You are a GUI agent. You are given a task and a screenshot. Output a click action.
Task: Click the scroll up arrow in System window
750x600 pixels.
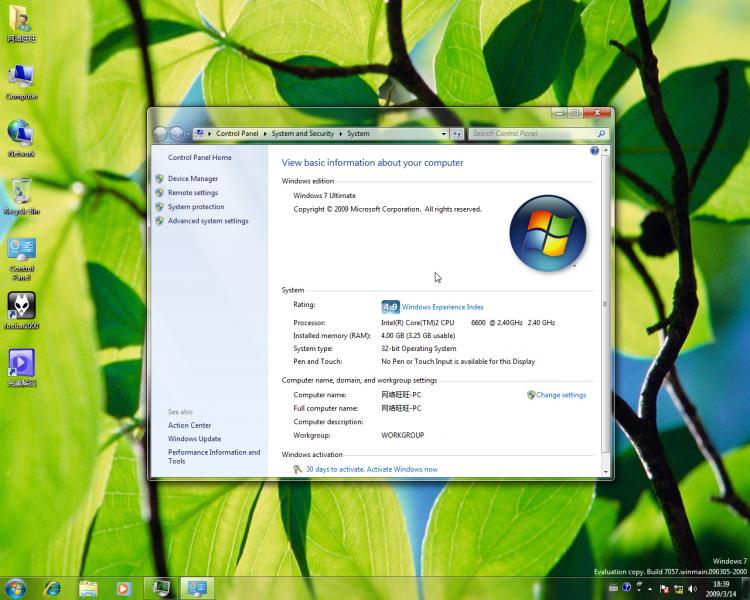click(606, 151)
